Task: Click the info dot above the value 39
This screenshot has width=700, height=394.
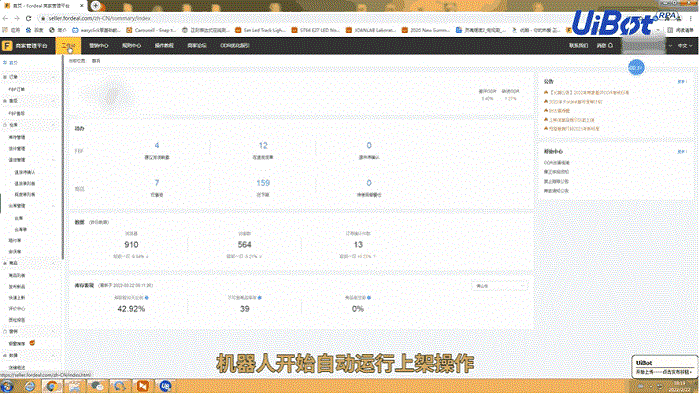Action: (x=260, y=298)
